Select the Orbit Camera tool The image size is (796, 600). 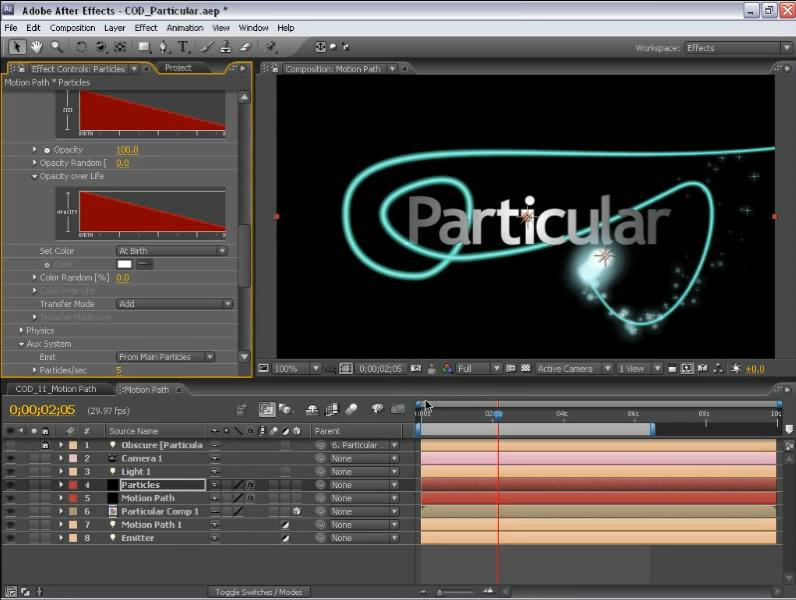pyautogui.click(x=101, y=47)
